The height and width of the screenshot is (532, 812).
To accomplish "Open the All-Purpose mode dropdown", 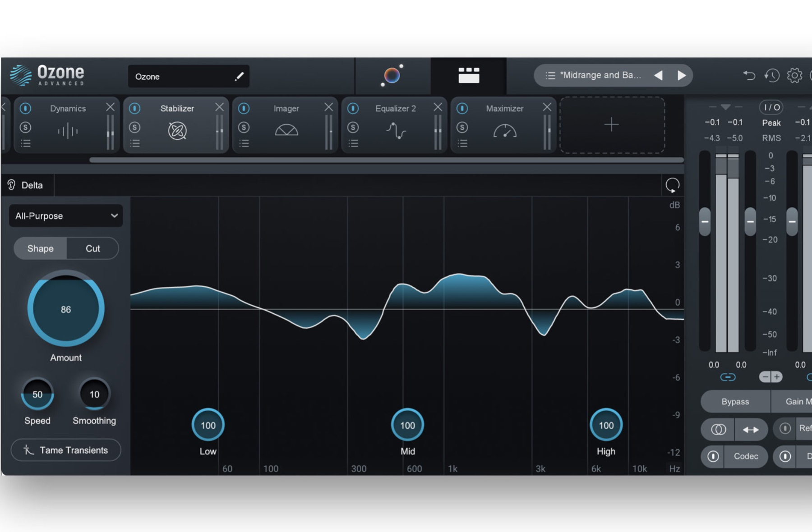I will click(66, 216).
